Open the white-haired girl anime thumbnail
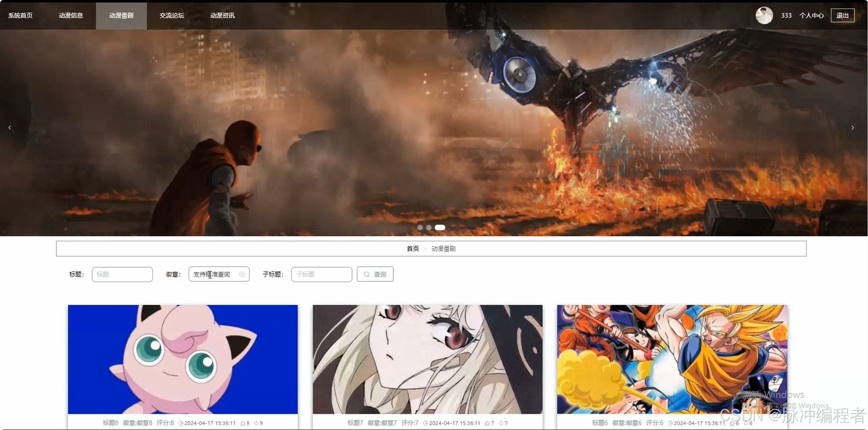The width and height of the screenshot is (868, 430). (x=428, y=359)
